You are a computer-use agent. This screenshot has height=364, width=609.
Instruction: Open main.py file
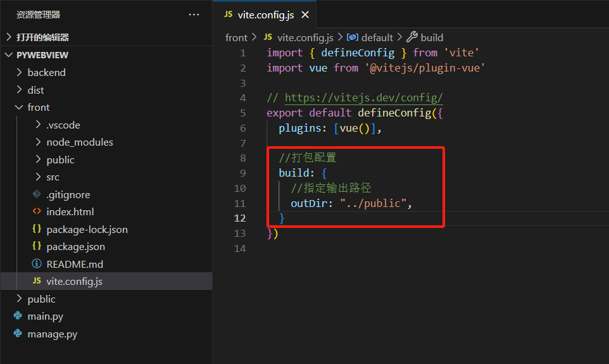point(46,317)
